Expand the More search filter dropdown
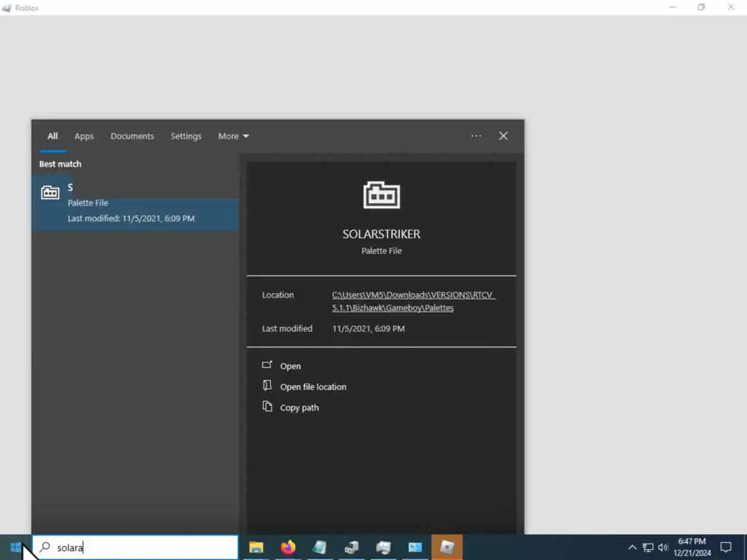This screenshot has height=560, width=747. (233, 136)
